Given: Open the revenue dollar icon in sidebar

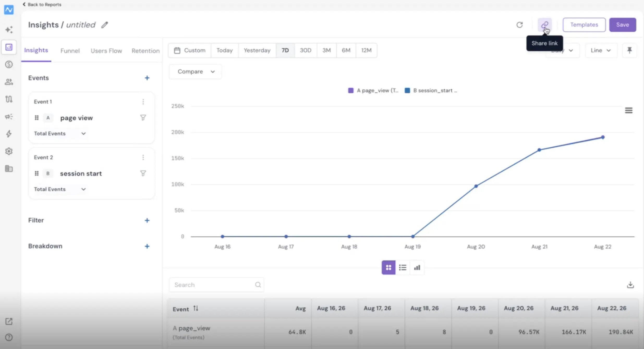Looking at the screenshot, I should click(9, 64).
